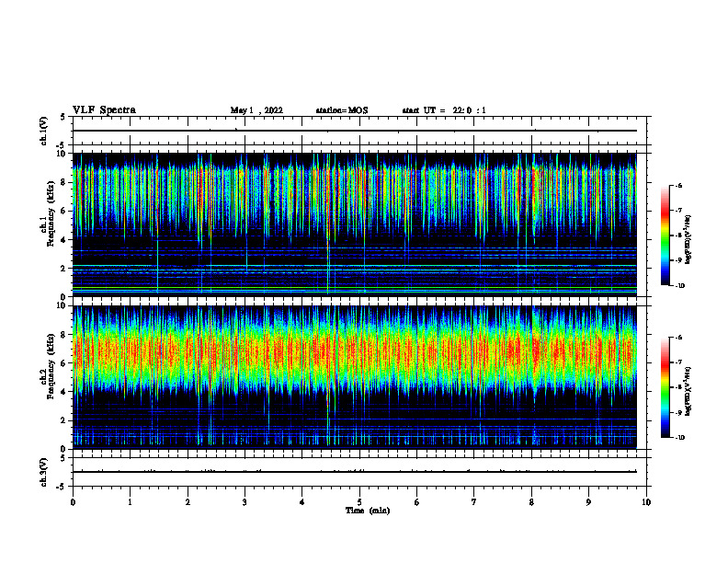Image resolution: width=728 pixels, height=563 pixels.
Task: Click the "station=MOS" header label
Action: click(x=342, y=110)
